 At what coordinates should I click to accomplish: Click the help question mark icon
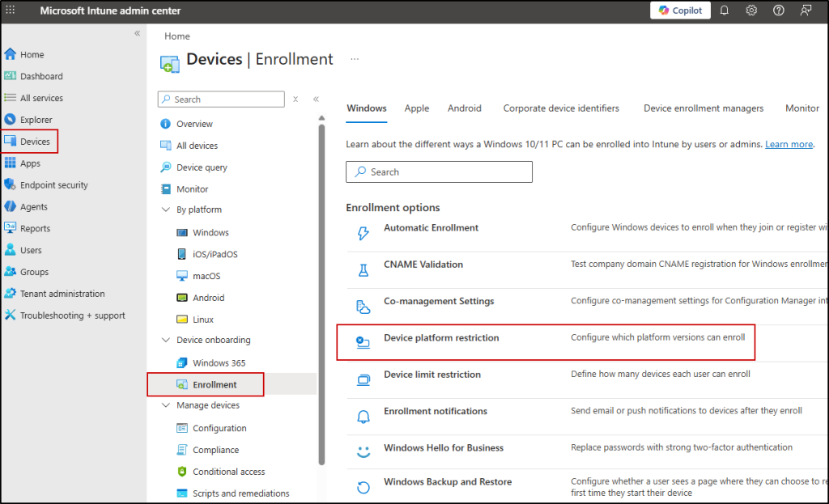pos(779,11)
